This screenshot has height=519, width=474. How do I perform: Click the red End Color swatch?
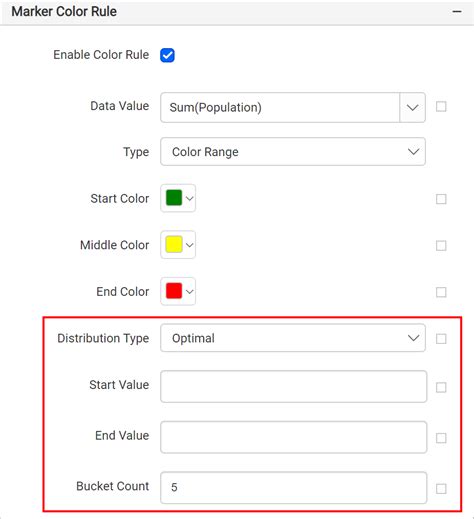[x=174, y=291]
